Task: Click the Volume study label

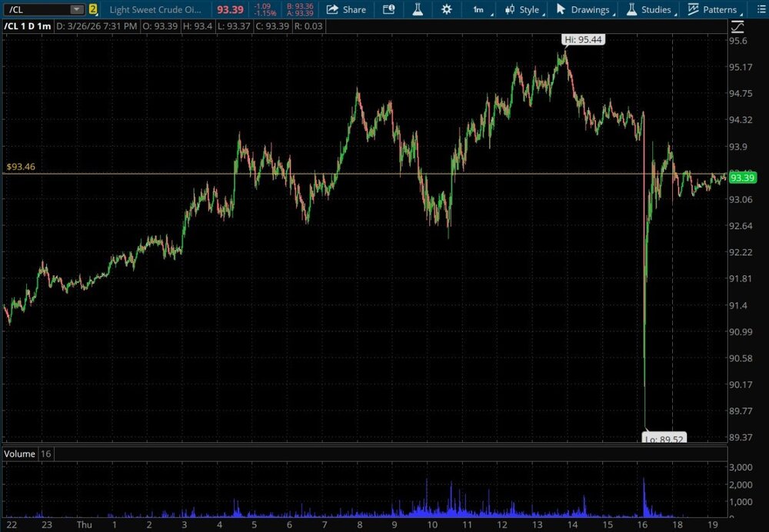Action: point(20,454)
